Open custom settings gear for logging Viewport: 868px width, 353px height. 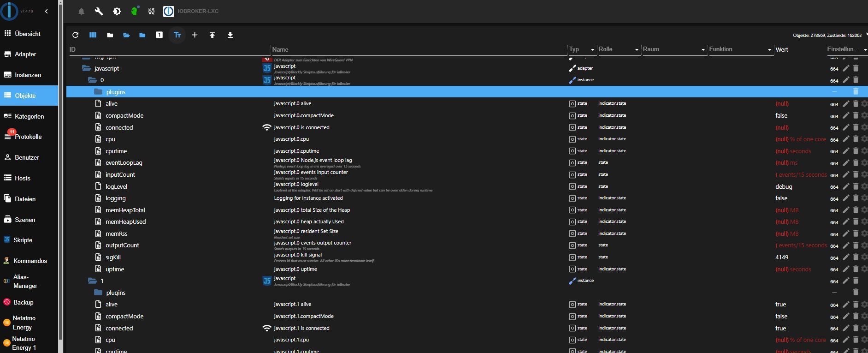point(864,198)
